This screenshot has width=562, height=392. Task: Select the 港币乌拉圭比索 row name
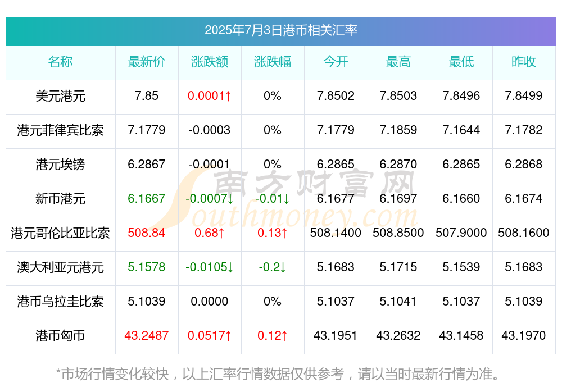tap(60, 302)
